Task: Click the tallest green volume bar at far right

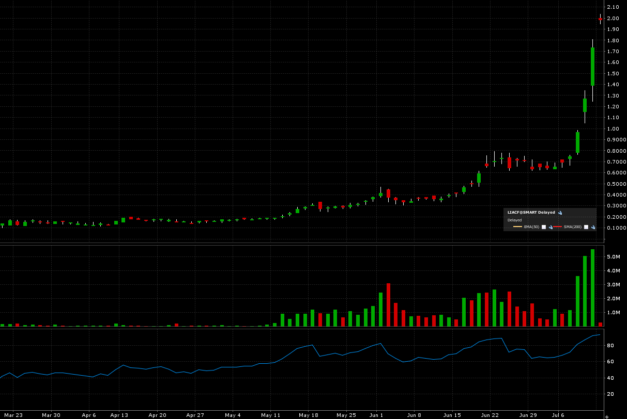Action: tap(593, 288)
